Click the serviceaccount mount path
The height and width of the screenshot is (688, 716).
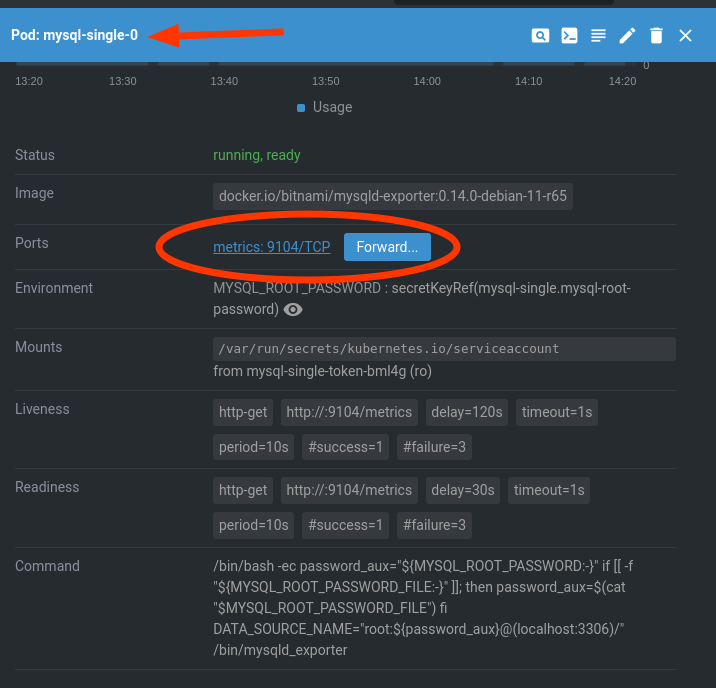388,349
